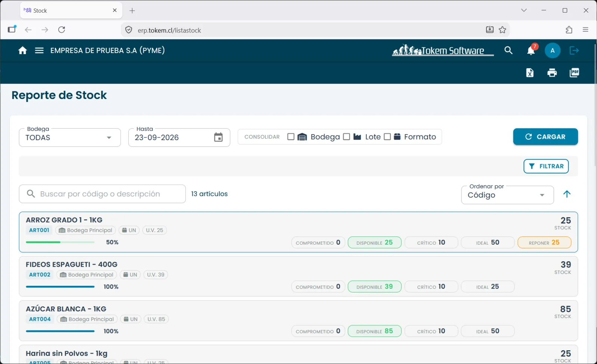Go to the home icon
Viewport: 597px width, 364px height.
tap(22, 50)
